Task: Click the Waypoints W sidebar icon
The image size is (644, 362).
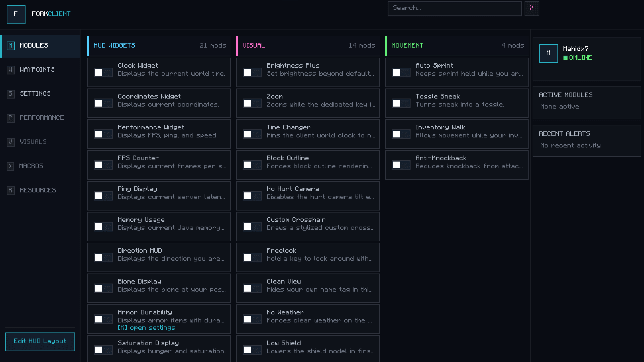Action: 11,70
